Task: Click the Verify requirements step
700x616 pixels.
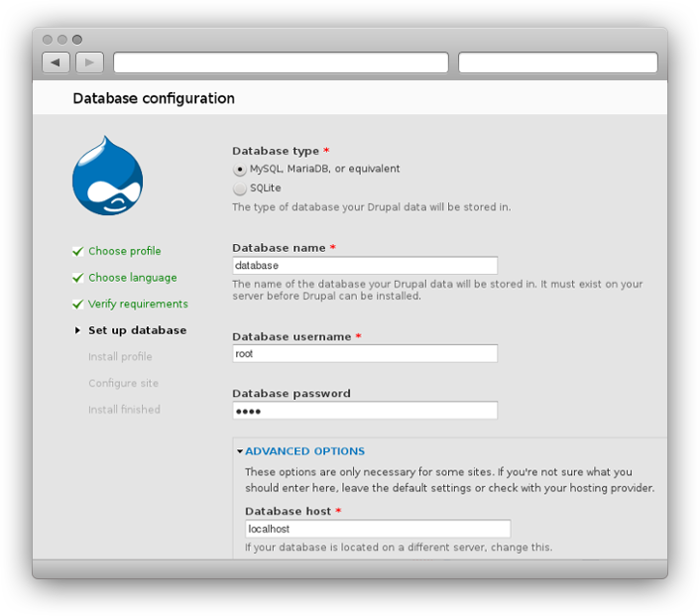Action: pyautogui.click(x=138, y=304)
